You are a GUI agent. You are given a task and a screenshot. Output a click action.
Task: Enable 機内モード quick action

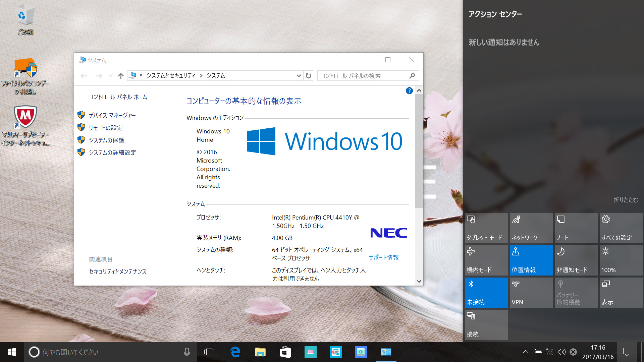coord(485,260)
